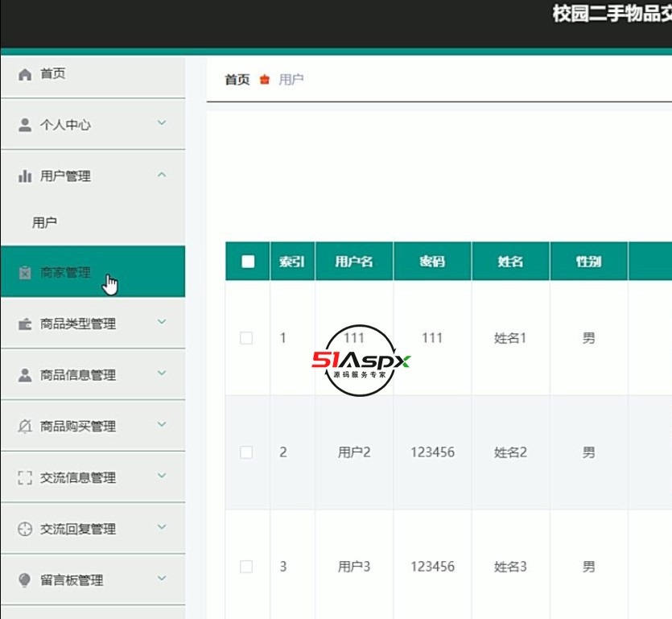Click the person icon for 个人中心
This screenshot has height=619, width=672.
pos(25,126)
